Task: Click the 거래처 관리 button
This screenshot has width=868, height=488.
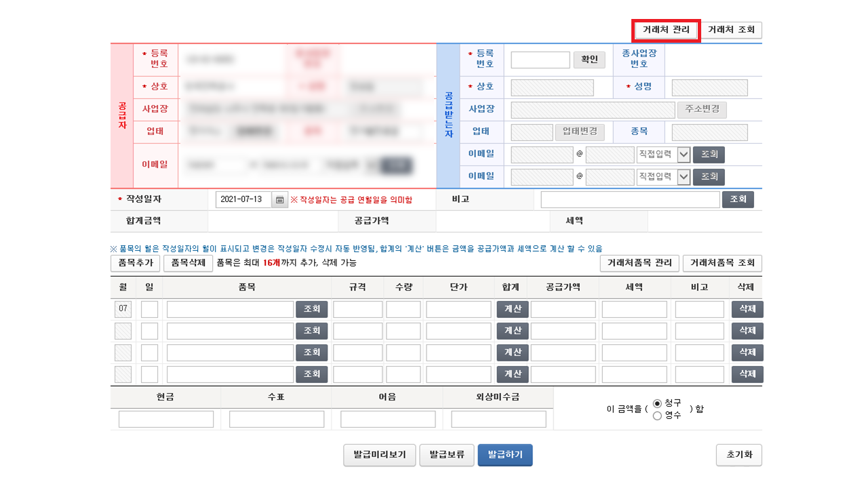Action: 666,30
